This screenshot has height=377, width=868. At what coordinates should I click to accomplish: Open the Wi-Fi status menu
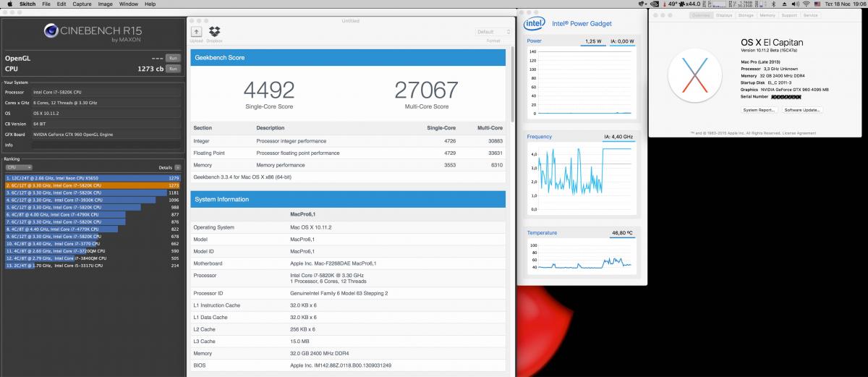805,4
